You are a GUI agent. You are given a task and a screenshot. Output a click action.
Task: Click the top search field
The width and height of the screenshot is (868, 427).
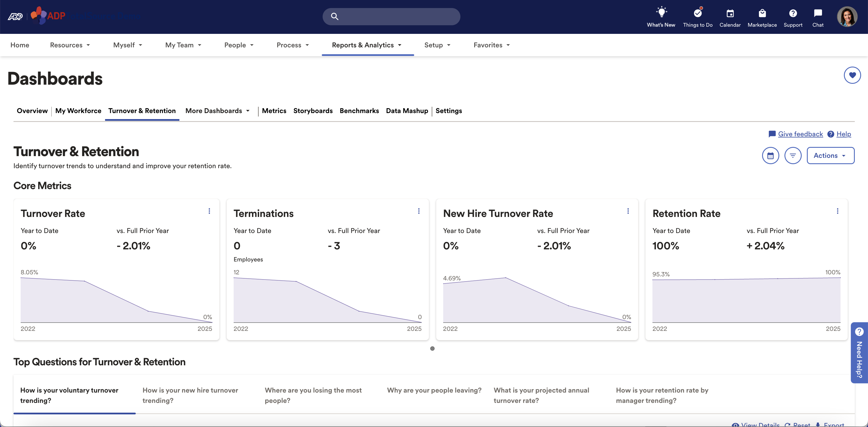(391, 17)
